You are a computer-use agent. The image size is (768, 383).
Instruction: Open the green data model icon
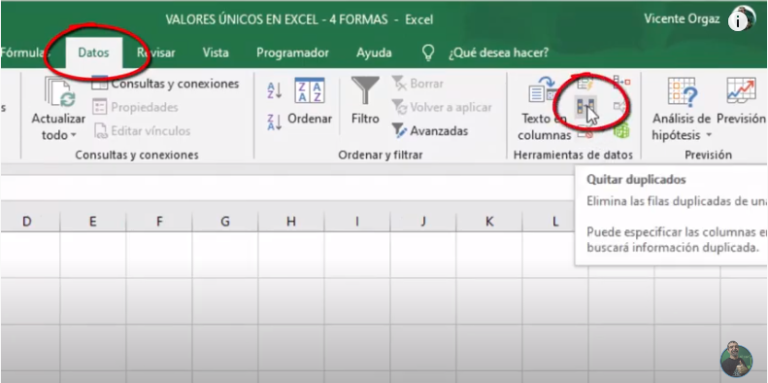click(x=622, y=130)
